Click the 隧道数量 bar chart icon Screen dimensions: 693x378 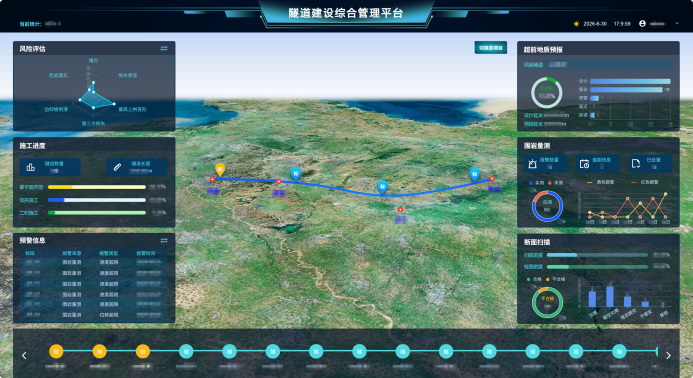[30, 167]
